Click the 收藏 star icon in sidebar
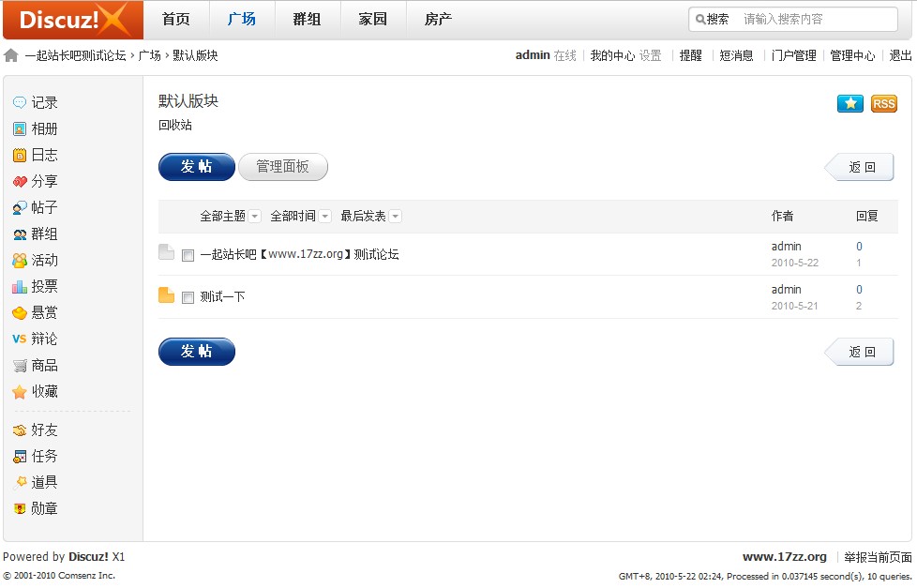The height and width of the screenshot is (588, 917). click(20, 392)
